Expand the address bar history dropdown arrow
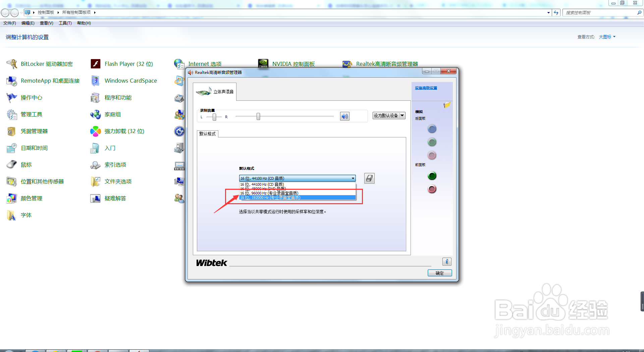The width and height of the screenshot is (644, 352). point(548,13)
